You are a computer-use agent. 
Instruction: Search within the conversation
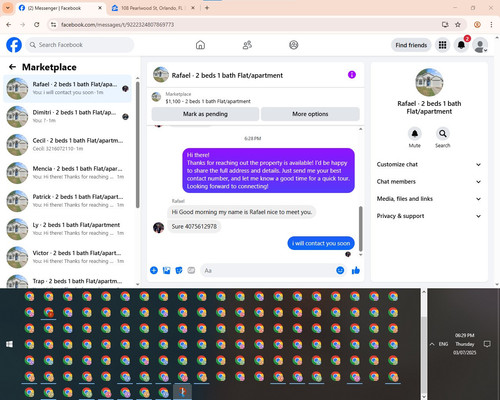coord(443,134)
